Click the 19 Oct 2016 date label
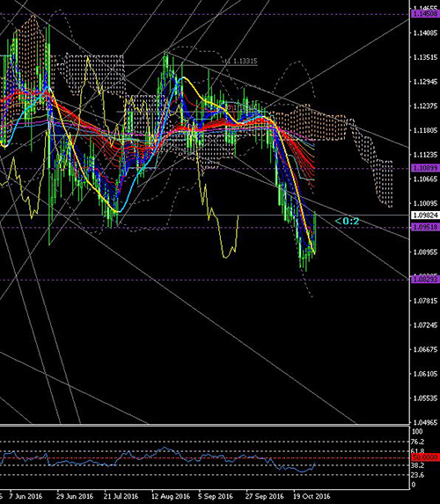 312,496
